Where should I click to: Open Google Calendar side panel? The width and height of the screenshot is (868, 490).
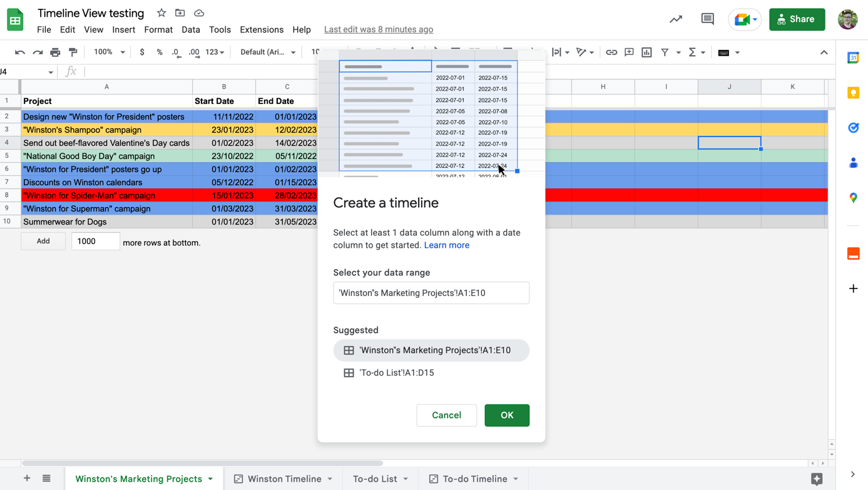(x=853, y=58)
